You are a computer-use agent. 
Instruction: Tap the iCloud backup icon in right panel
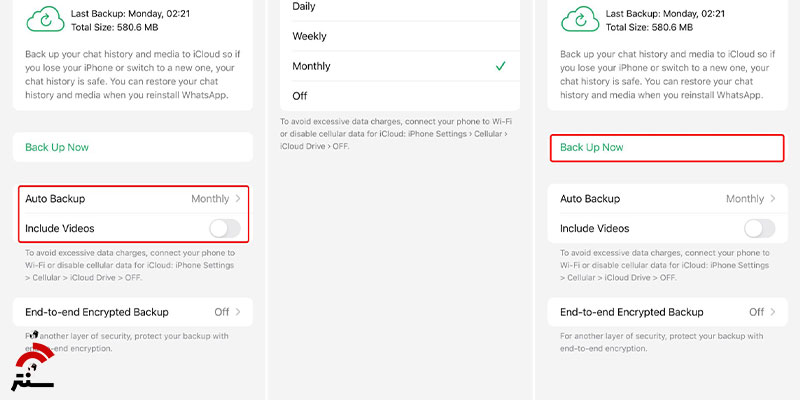581,20
